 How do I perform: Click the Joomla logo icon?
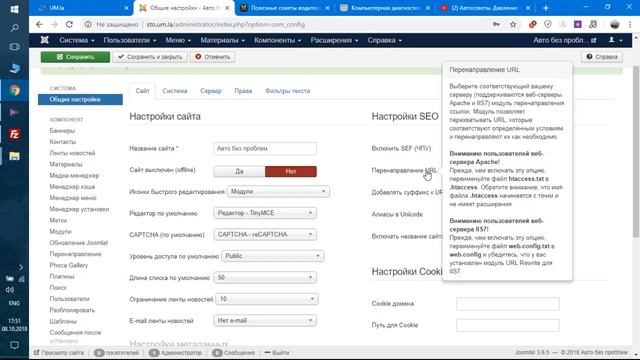44,40
